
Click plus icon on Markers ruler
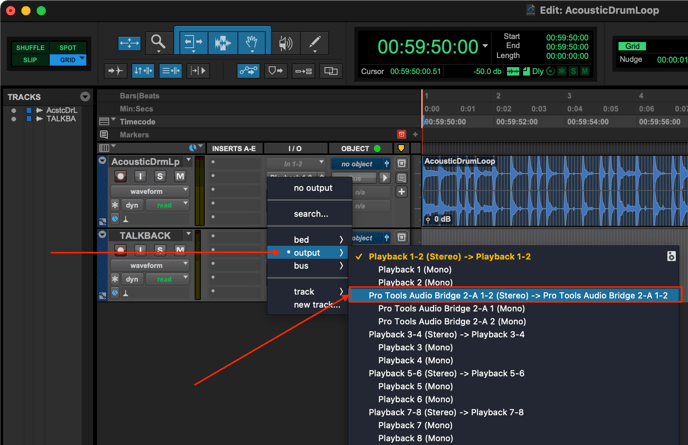[415, 134]
